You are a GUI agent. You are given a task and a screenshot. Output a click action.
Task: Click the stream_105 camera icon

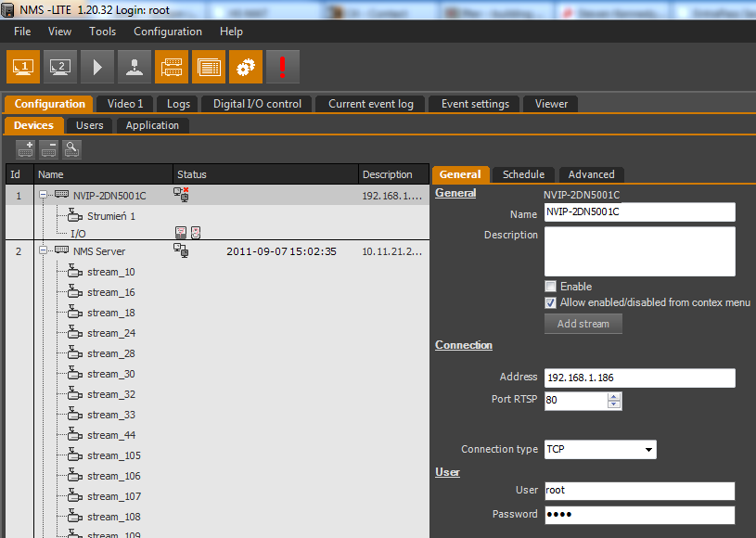click(x=75, y=455)
